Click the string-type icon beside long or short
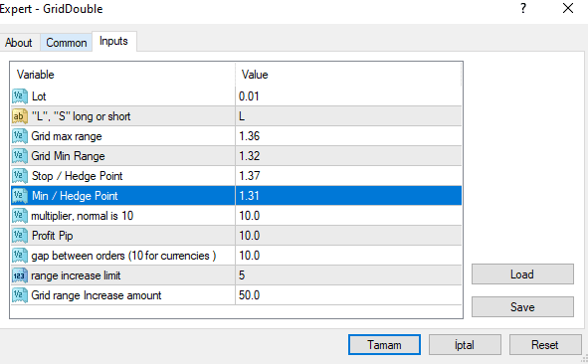The width and height of the screenshot is (588, 364). (20, 116)
